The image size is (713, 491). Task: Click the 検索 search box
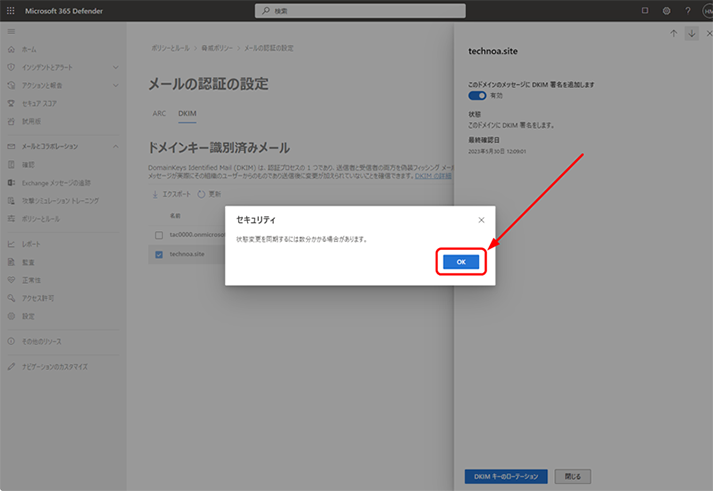click(x=360, y=10)
